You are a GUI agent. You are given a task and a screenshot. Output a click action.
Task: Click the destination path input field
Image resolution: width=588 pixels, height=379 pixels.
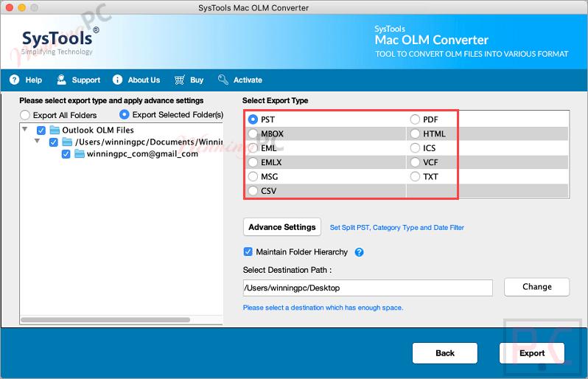pyautogui.click(x=368, y=288)
